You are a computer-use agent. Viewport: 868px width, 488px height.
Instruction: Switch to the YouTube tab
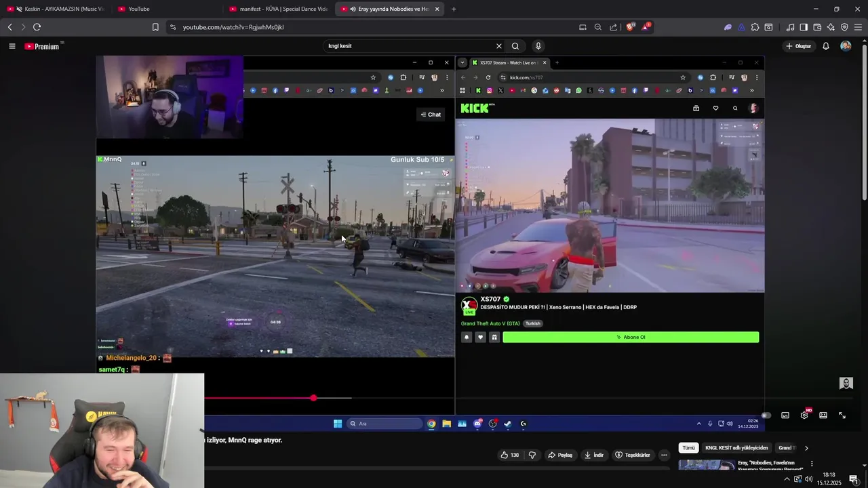coord(166,9)
